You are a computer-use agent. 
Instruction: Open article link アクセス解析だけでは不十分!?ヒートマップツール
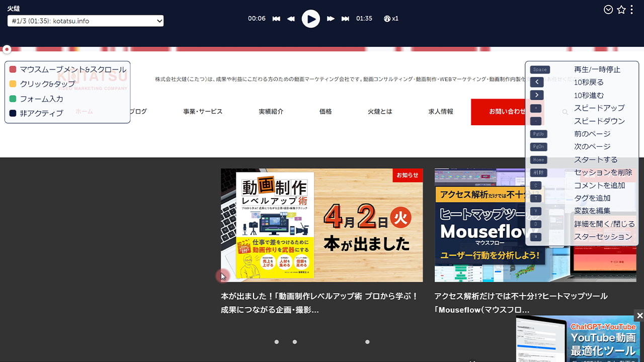[x=521, y=303]
